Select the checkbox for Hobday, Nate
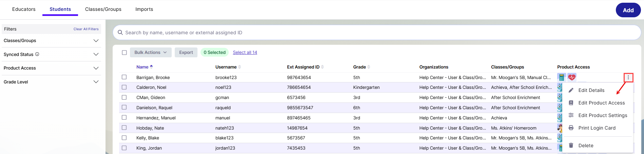This screenshot has height=154, width=644. pos(124,128)
